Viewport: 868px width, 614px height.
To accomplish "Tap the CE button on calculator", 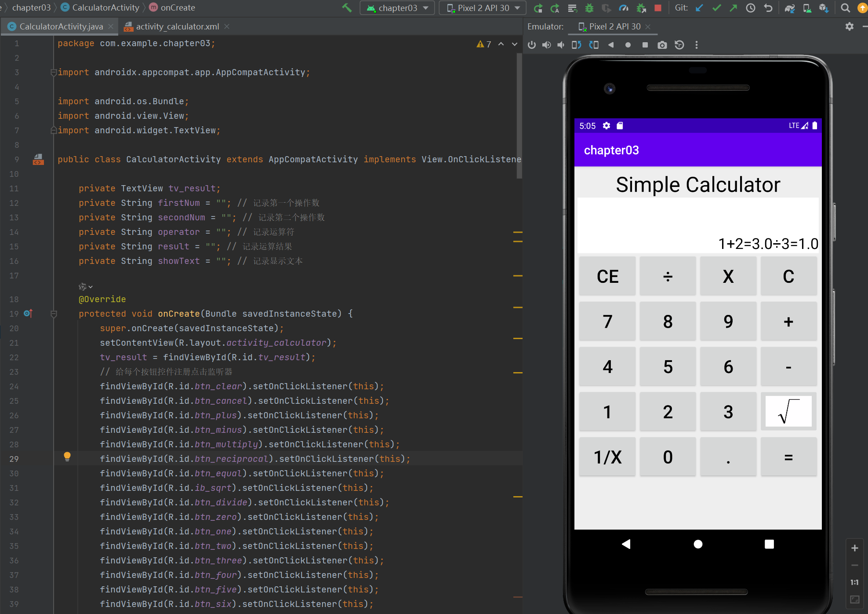I will pyautogui.click(x=607, y=276).
